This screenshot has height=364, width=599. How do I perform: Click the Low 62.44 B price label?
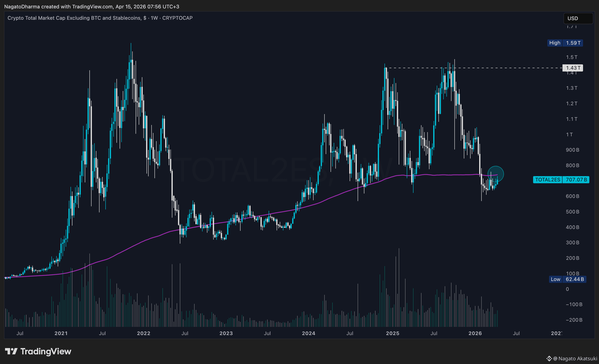pos(568,279)
